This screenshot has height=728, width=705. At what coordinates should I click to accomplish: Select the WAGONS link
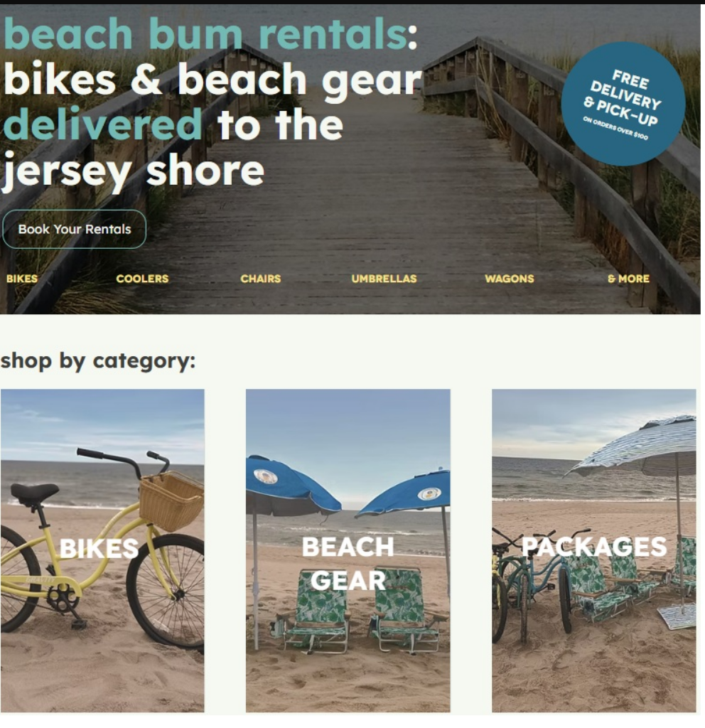[509, 279]
